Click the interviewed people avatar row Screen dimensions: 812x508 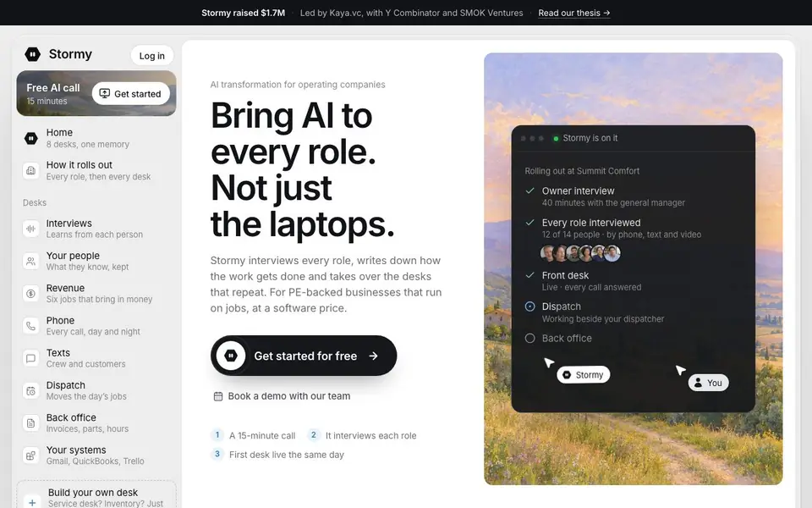pos(580,253)
